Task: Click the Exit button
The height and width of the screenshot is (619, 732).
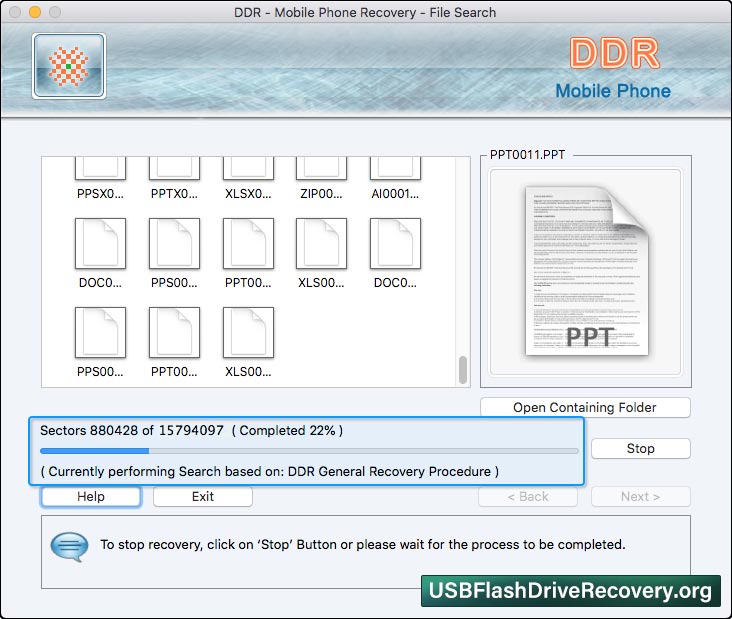Action: [x=203, y=496]
